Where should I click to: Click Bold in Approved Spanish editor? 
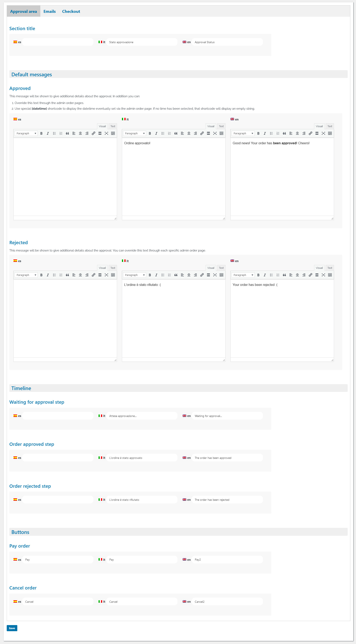click(x=41, y=133)
